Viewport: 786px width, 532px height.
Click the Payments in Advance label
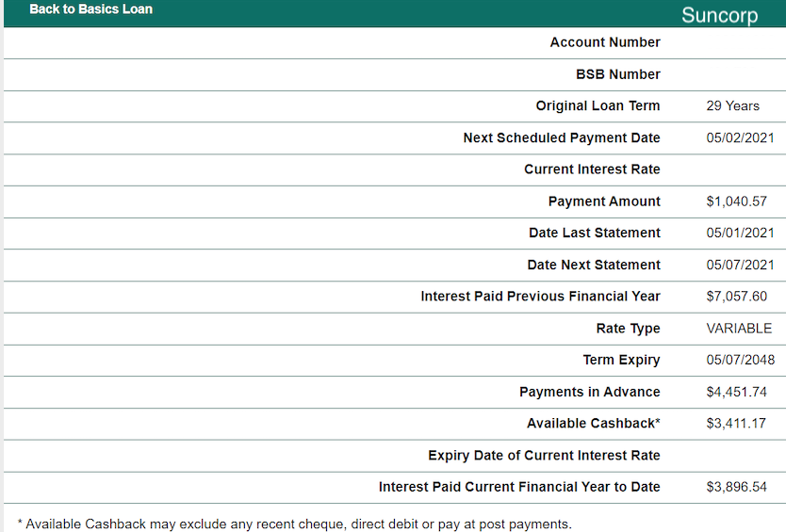pyautogui.click(x=590, y=392)
